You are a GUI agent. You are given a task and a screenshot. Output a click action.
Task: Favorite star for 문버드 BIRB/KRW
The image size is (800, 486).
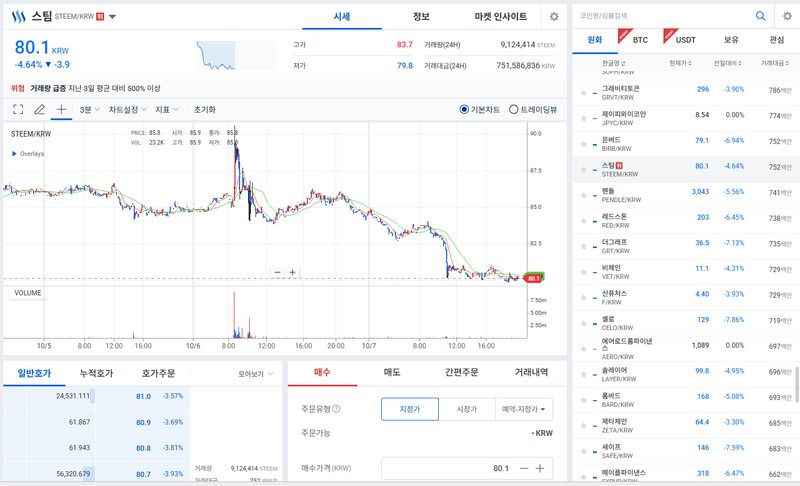point(583,144)
